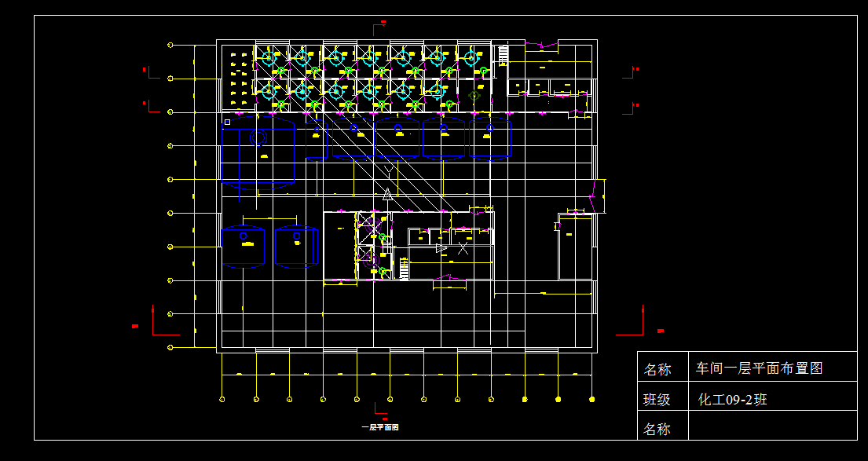Pick the small white square beside the large tank
Viewport: 868px width, 461px height.
227,122
